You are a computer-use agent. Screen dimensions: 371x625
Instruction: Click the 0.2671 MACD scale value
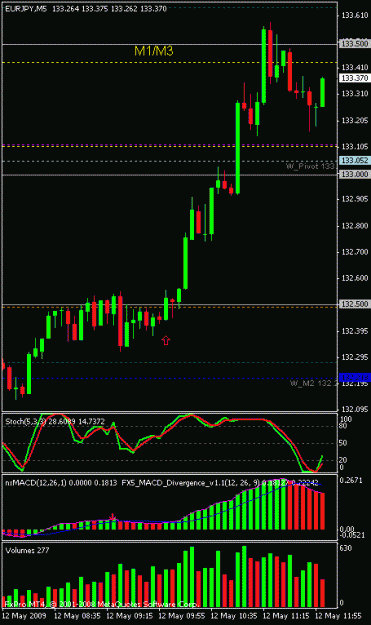pyautogui.click(x=351, y=480)
